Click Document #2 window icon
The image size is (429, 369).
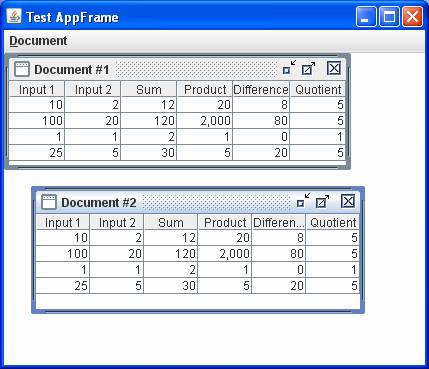pos(49,202)
